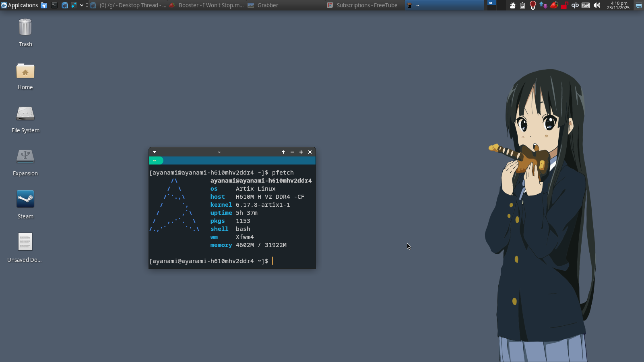Screen dimensions: 644x362
Task: Maximize the terminal window with the plus button
Action: (301, 152)
